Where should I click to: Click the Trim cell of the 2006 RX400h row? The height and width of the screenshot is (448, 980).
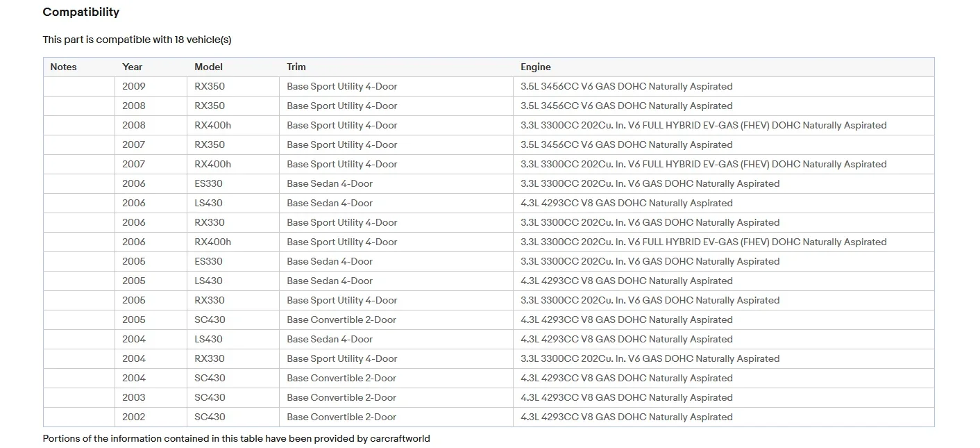click(396, 242)
